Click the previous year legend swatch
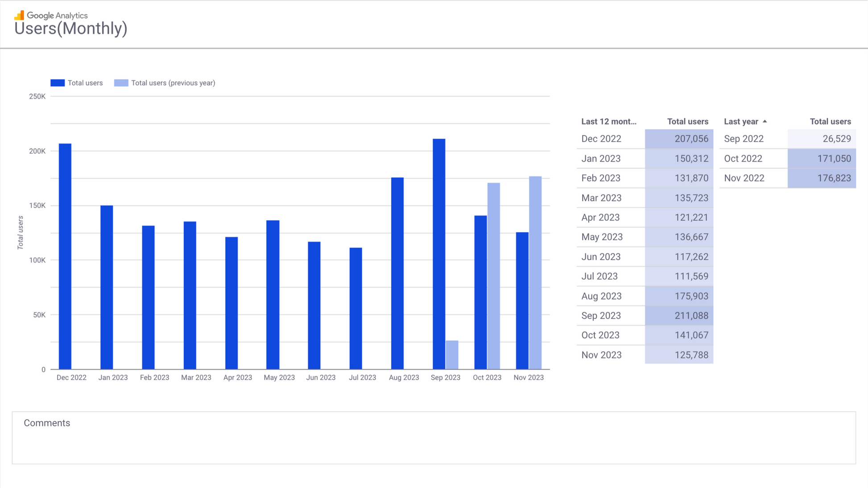This screenshot has width=868, height=488. click(121, 83)
